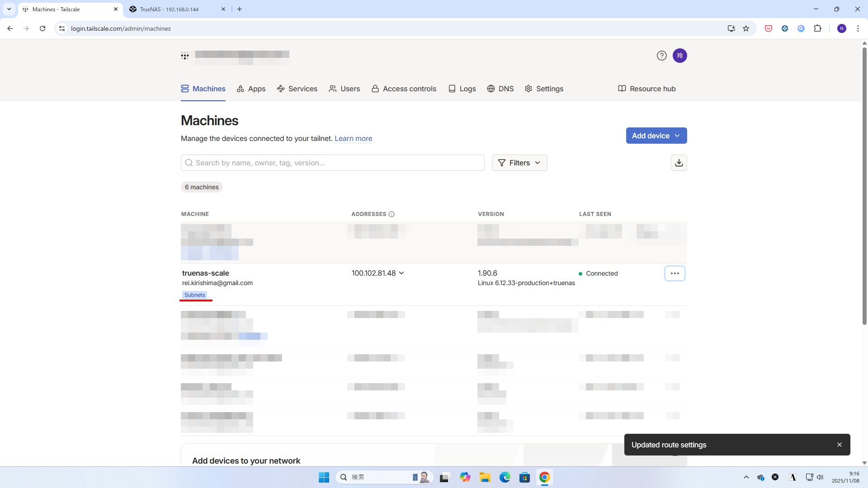Open truenas-scale three-dot options menu

click(675, 273)
